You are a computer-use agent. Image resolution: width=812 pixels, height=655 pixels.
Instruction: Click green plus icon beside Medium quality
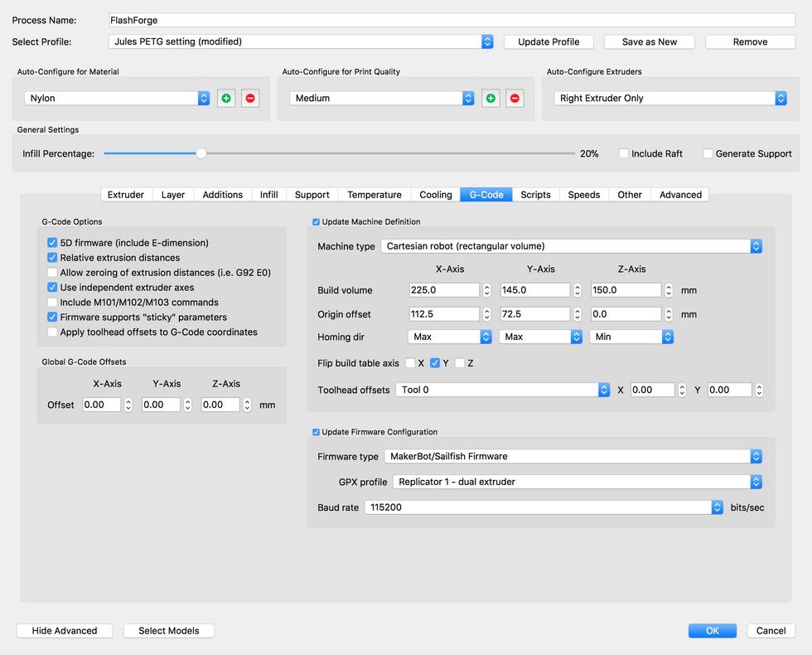491,98
